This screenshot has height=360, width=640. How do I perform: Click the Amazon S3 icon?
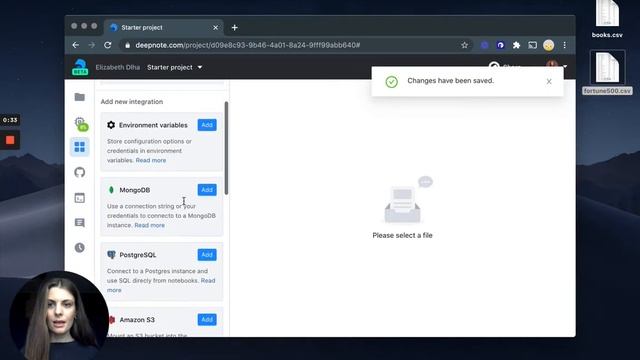pos(111,320)
